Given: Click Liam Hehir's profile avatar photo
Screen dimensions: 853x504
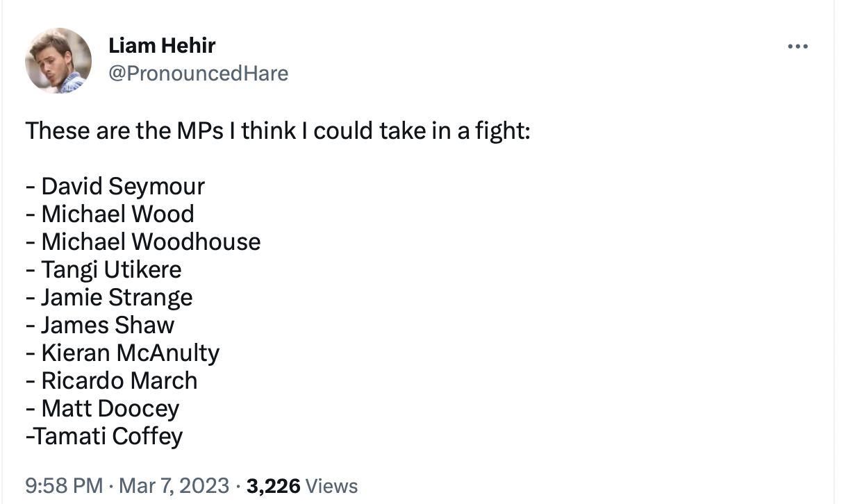Looking at the screenshot, I should 58,60.
